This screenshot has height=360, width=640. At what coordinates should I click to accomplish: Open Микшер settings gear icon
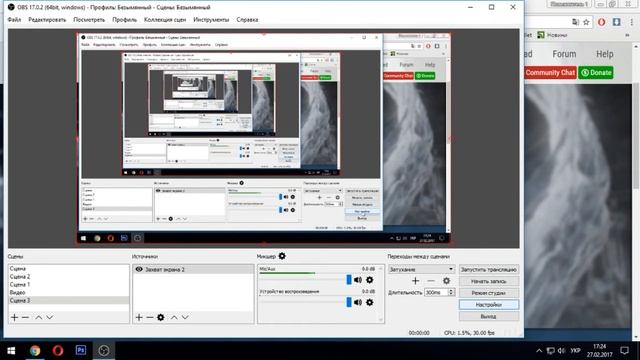pos(282,256)
